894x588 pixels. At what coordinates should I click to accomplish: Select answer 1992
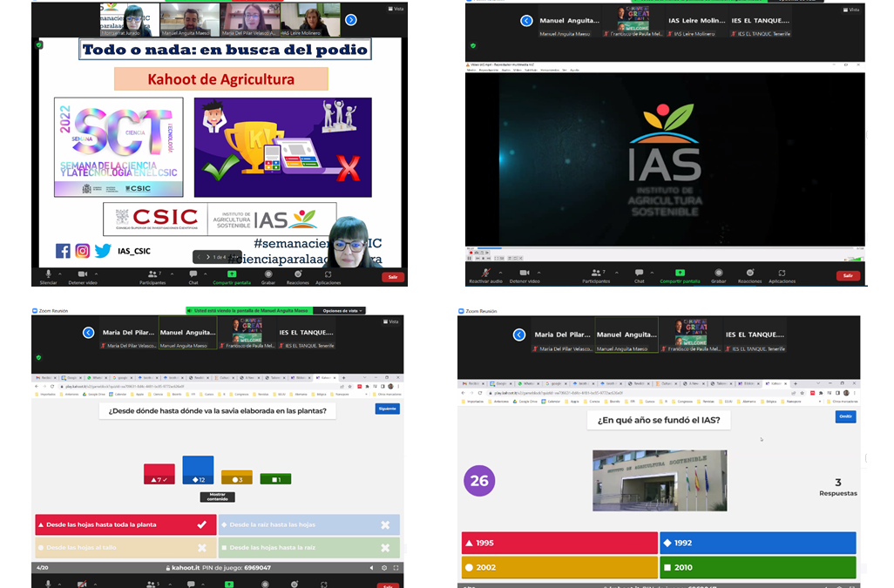(758, 543)
